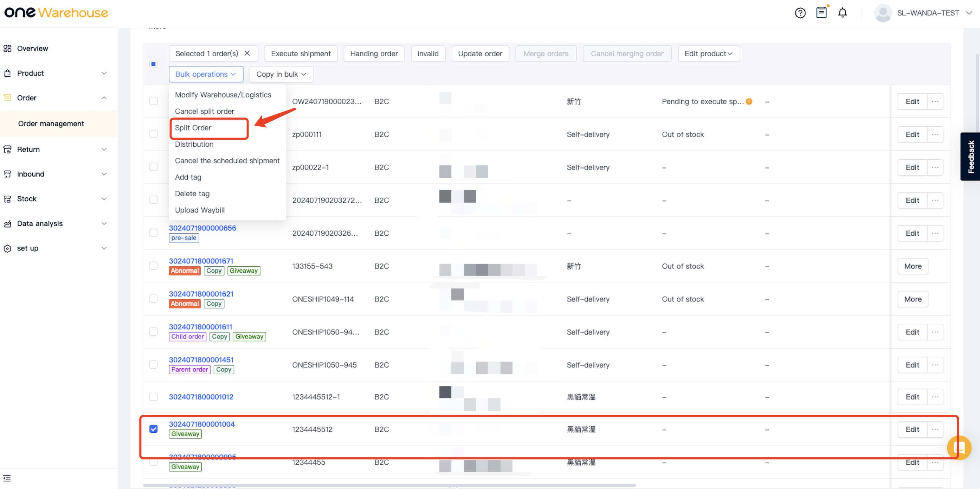Choose Cancel split order menu item

point(205,111)
